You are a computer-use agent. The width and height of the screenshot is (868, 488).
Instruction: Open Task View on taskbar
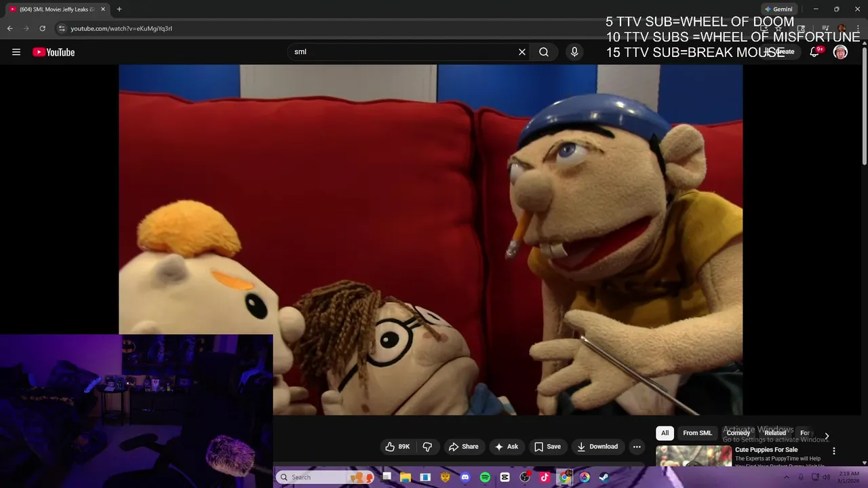click(387, 477)
